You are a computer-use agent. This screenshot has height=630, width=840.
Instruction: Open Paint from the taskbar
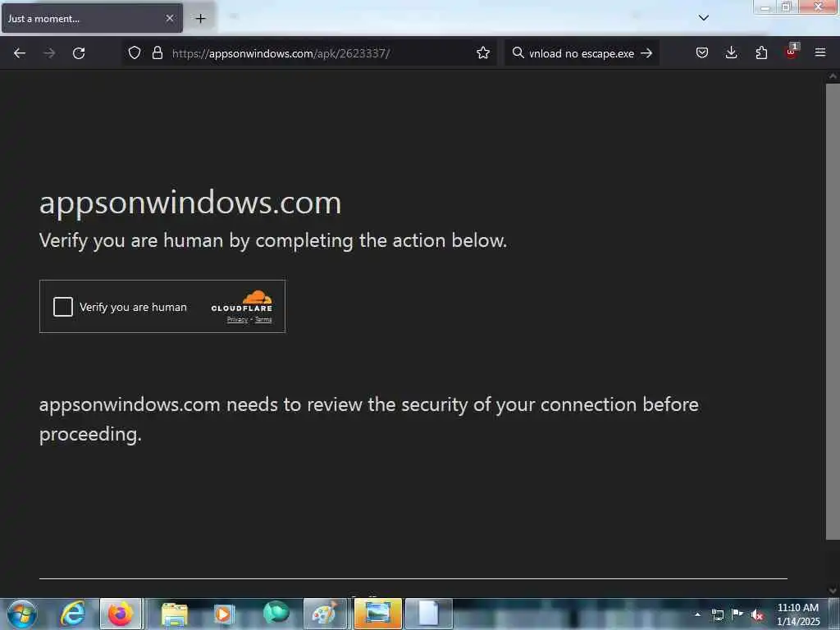tap(325, 614)
